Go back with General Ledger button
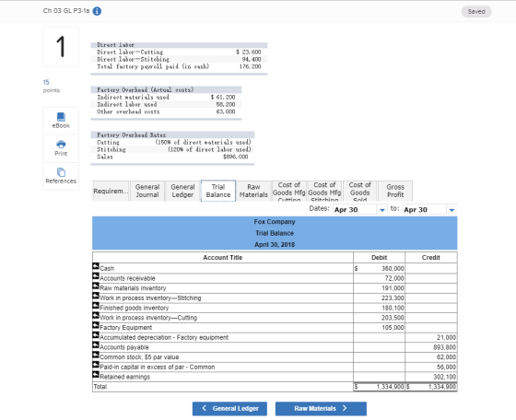Screen dimensions: 516x420 pos(229,409)
